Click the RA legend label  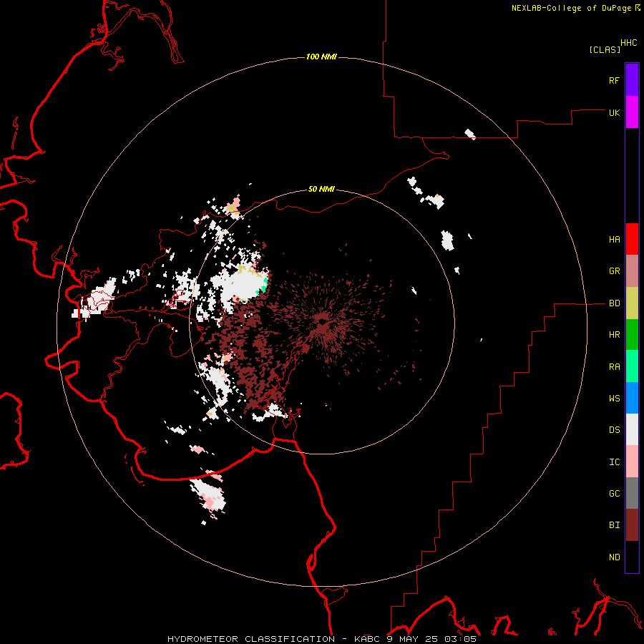click(x=614, y=366)
